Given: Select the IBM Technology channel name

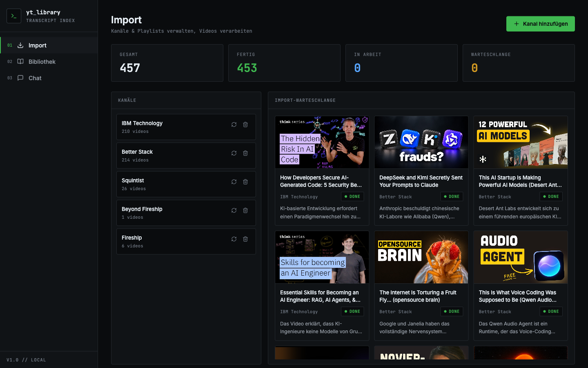Looking at the screenshot, I should coord(142,123).
